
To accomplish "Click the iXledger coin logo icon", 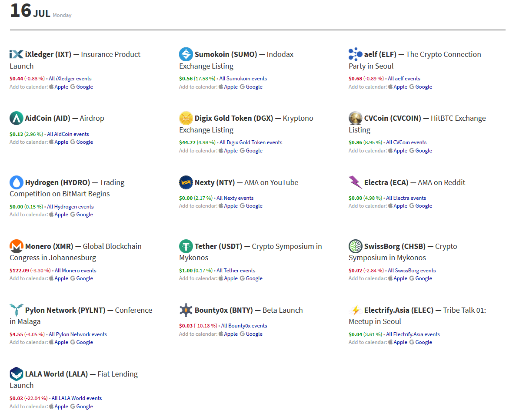I will click(x=16, y=54).
